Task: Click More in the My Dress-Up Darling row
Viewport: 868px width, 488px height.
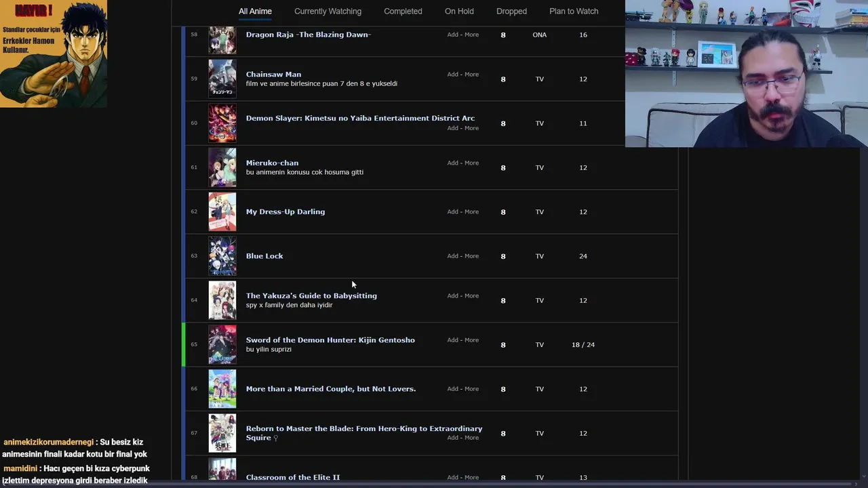Action: (x=471, y=211)
